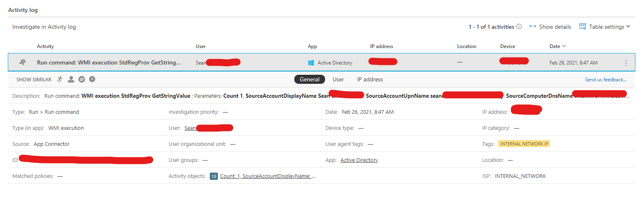Viewport: 644px width, 198px height.
Task: Show similar activities by time clock icon
Action: 92,79
